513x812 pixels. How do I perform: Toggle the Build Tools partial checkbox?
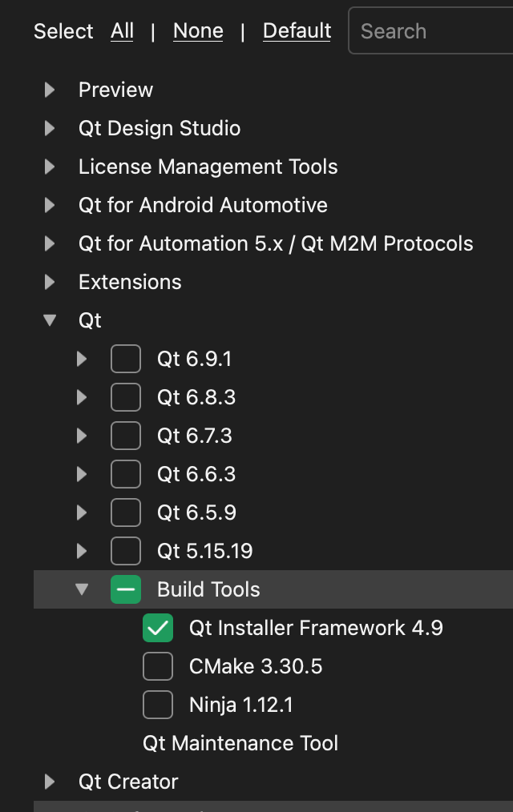[x=126, y=589]
